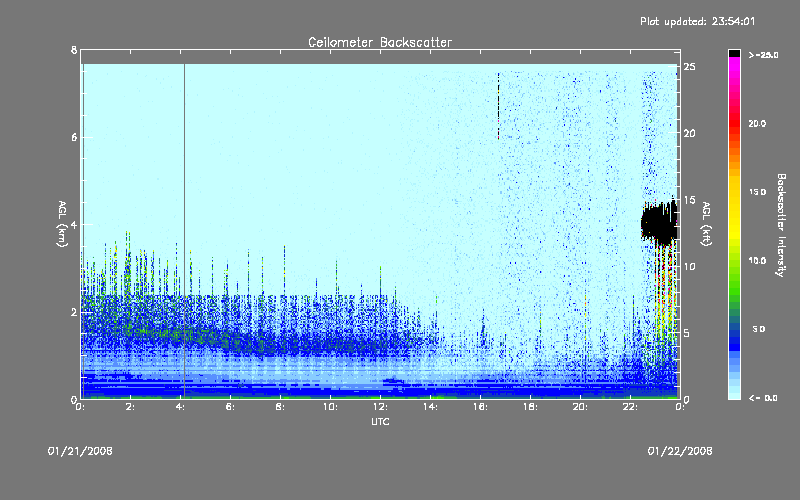Click the vertical gray time marker line near 4 UTC
800x500 pixels.
click(x=184, y=230)
